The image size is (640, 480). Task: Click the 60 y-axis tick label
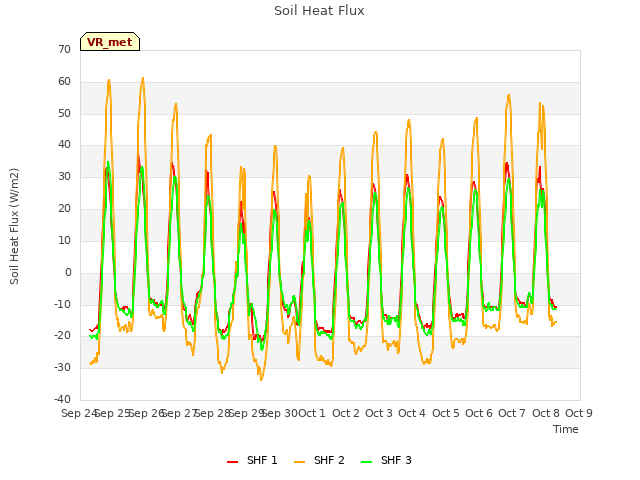click(x=64, y=82)
